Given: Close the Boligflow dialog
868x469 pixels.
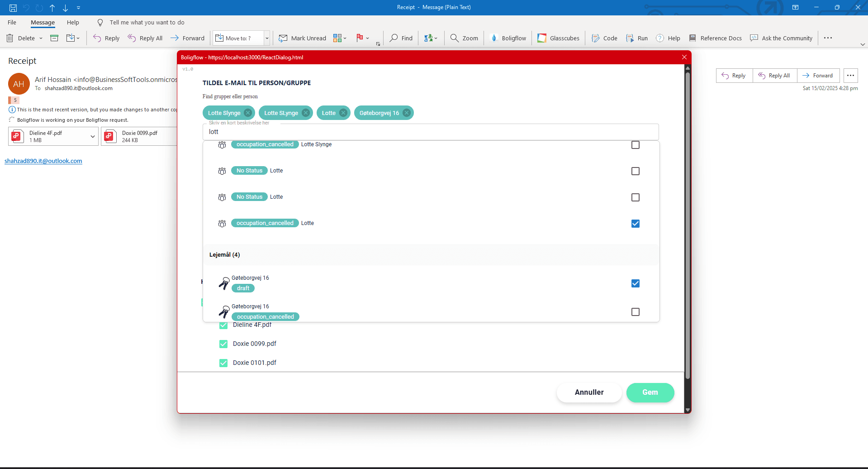Looking at the screenshot, I should click(684, 57).
